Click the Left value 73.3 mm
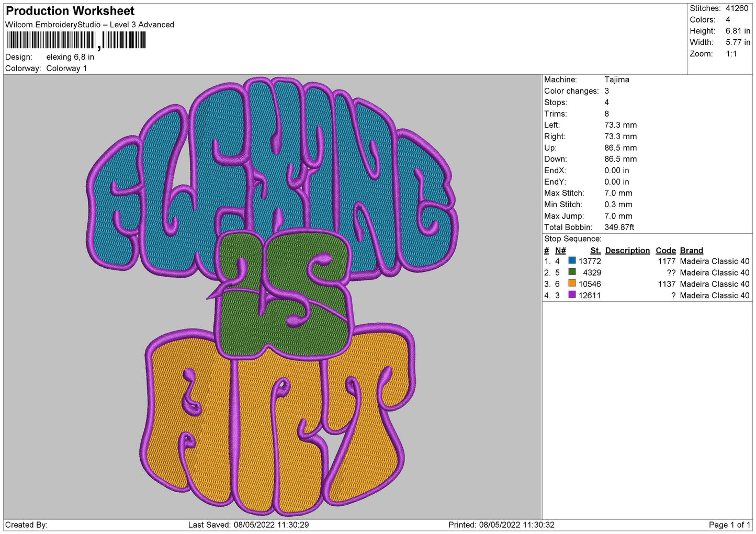Image resolution: width=756 pixels, height=534 pixels. tap(620, 125)
